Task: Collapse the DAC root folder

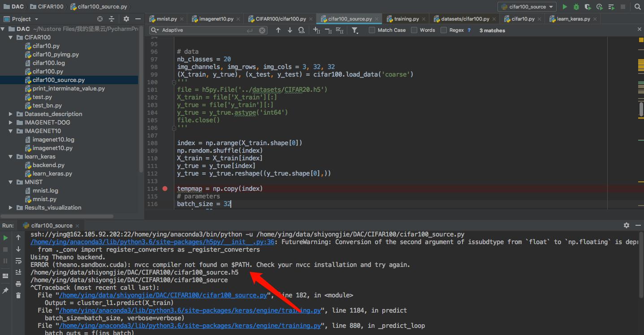Action: click(x=4, y=29)
